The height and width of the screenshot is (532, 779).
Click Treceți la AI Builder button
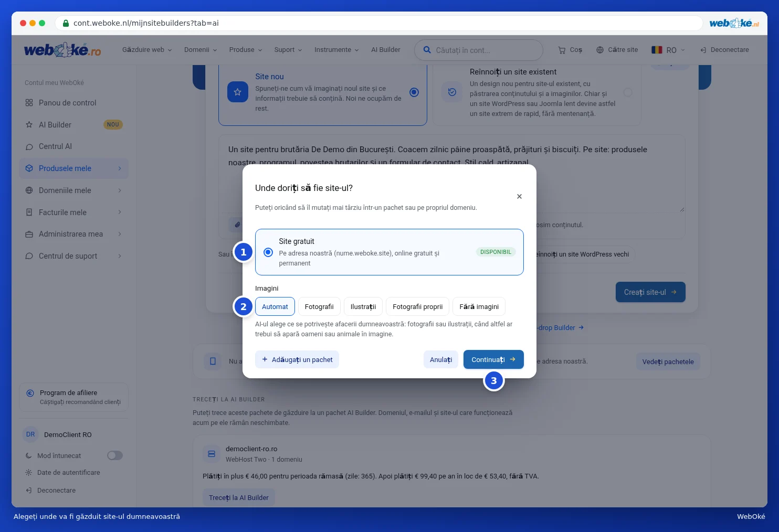click(239, 497)
